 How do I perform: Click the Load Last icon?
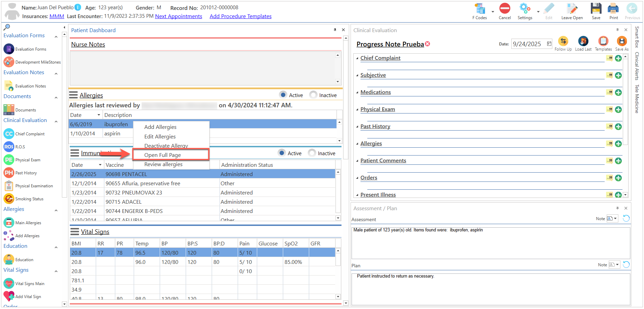pyautogui.click(x=583, y=41)
